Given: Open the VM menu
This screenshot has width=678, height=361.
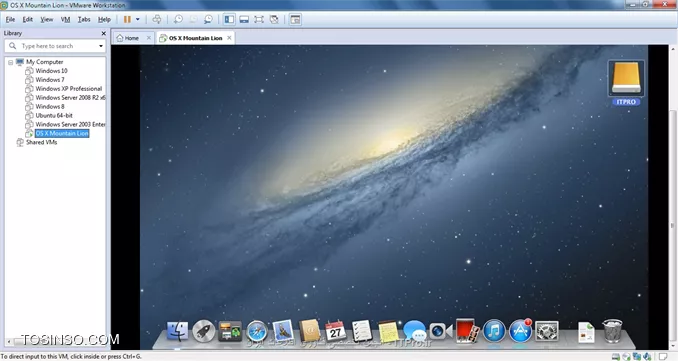Looking at the screenshot, I should tap(65, 19).
